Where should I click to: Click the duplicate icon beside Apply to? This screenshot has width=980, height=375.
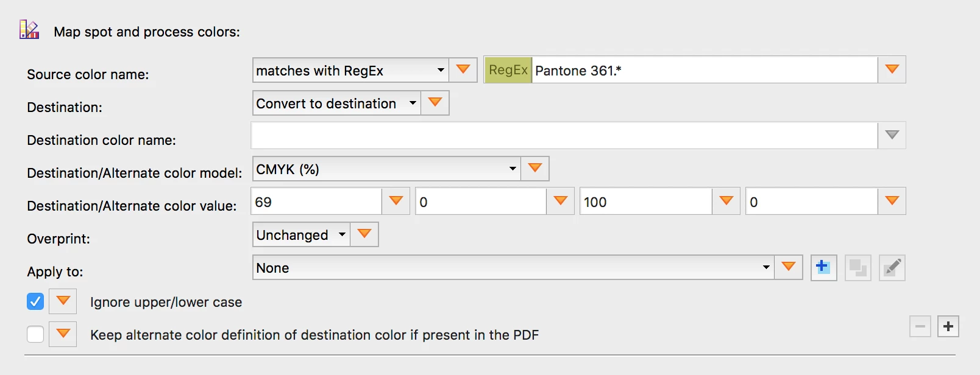[x=857, y=267]
